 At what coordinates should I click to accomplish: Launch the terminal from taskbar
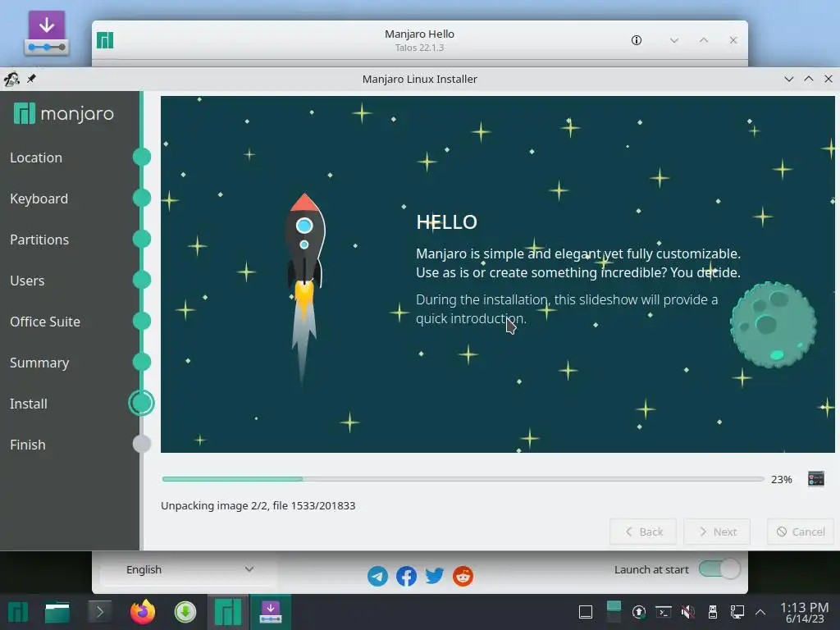pos(99,612)
